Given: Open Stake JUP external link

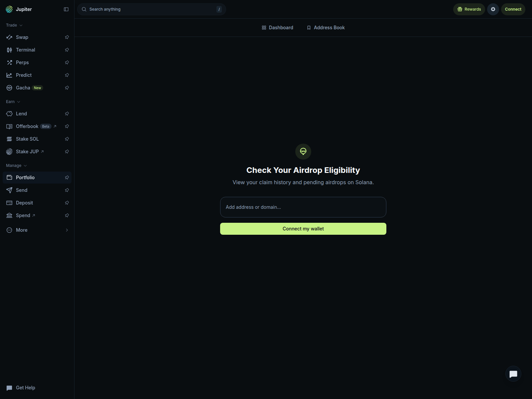Looking at the screenshot, I should point(42,152).
